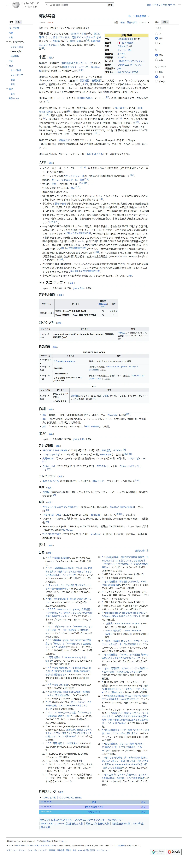Click the language translation icon

coord(130,16)
